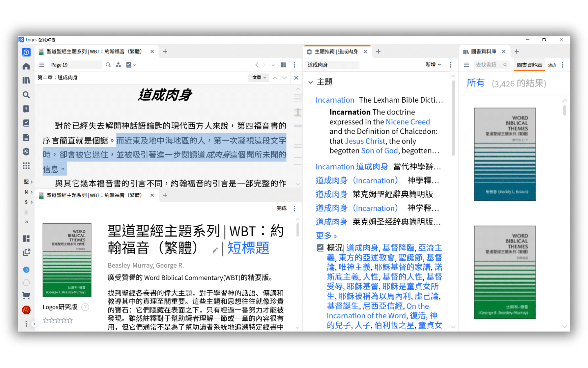Click the inline search magnifier in book toolbar
This screenshot has width=588, height=368.
108,65
